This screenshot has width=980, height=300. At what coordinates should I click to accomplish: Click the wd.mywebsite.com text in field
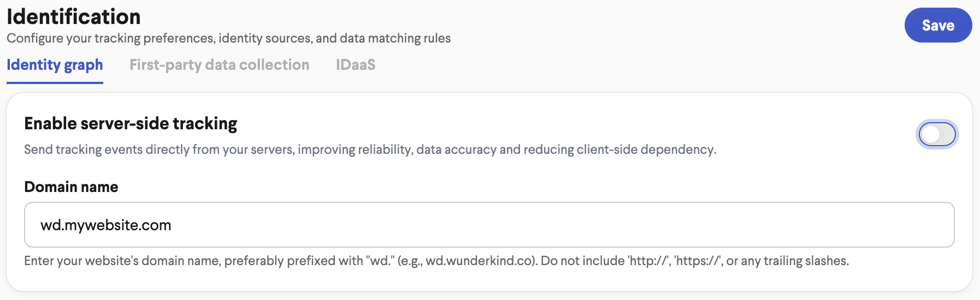[x=106, y=225]
